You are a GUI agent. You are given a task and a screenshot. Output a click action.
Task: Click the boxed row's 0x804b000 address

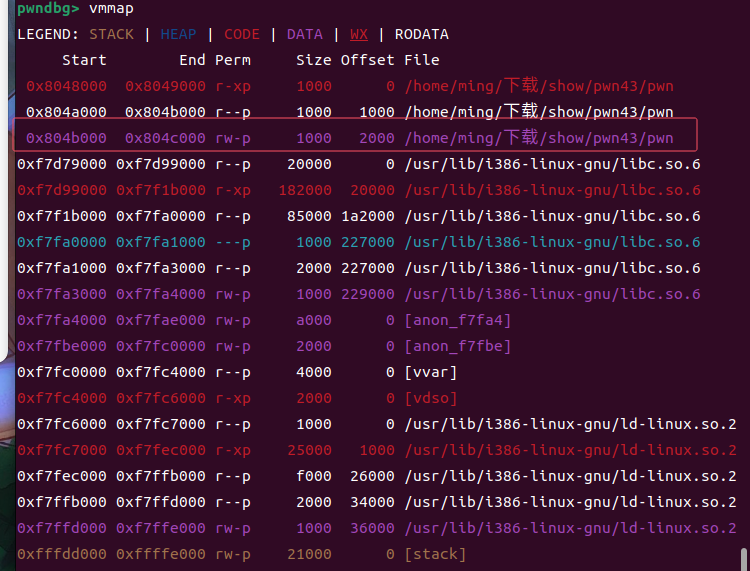point(66,138)
